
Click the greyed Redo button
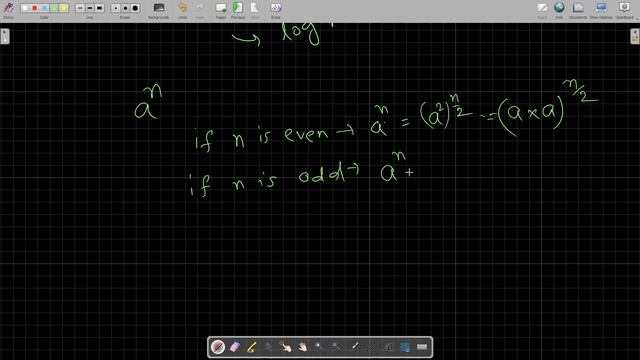[x=200, y=9]
